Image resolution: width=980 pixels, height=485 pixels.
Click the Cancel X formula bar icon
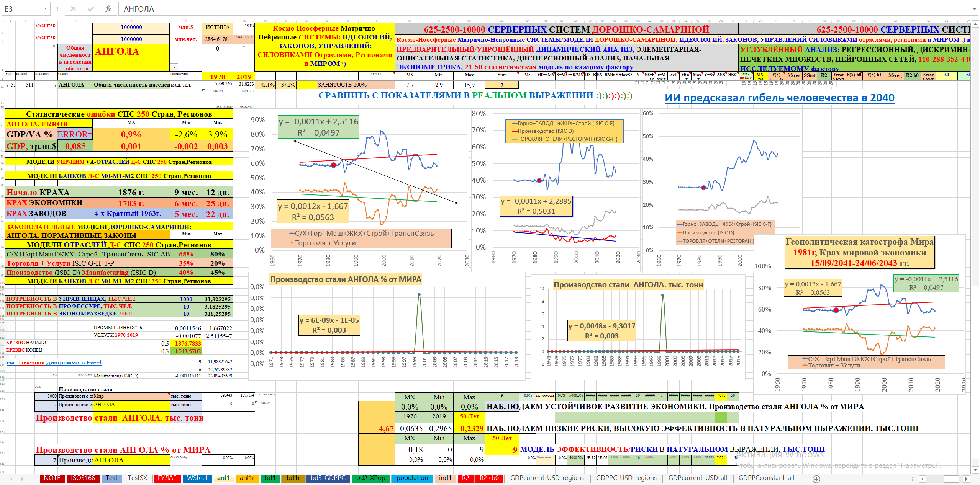(x=74, y=9)
